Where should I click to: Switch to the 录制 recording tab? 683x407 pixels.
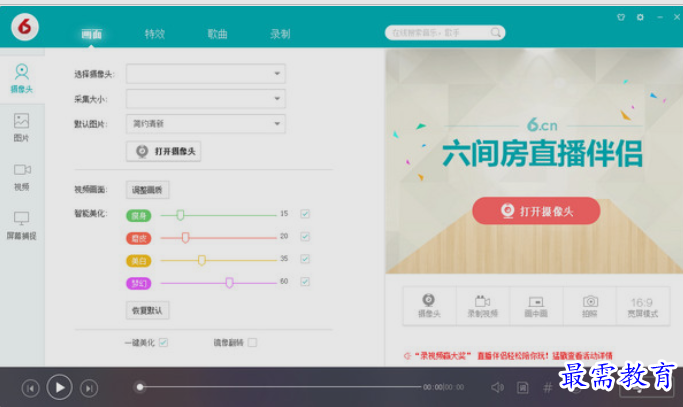[280, 34]
